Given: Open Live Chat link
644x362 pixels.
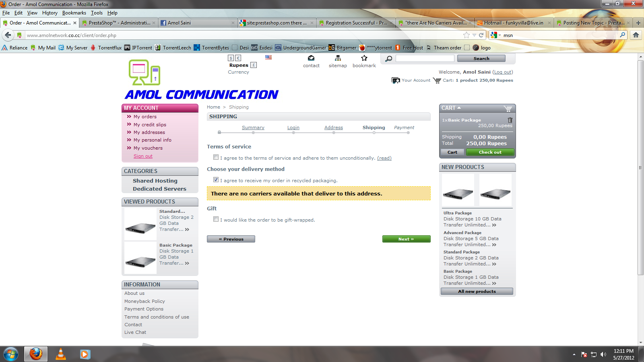Looking at the screenshot, I should [135, 332].
